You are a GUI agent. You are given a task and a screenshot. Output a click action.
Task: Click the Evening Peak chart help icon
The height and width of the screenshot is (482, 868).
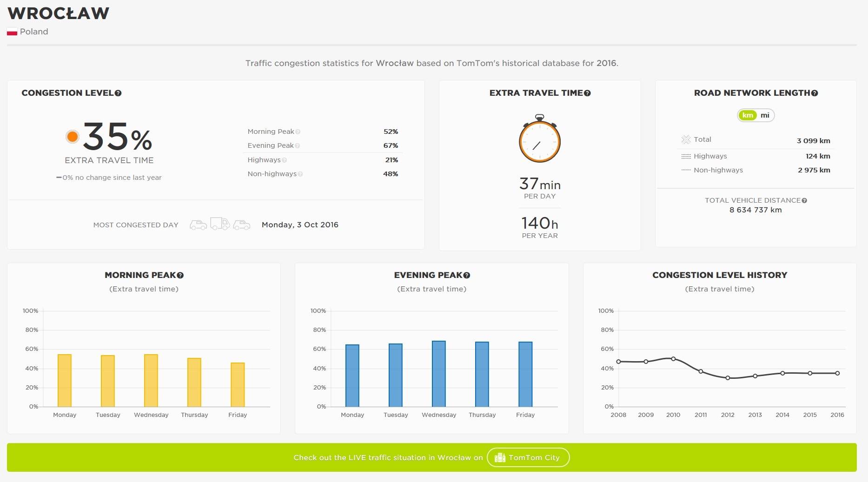[467, 276]
